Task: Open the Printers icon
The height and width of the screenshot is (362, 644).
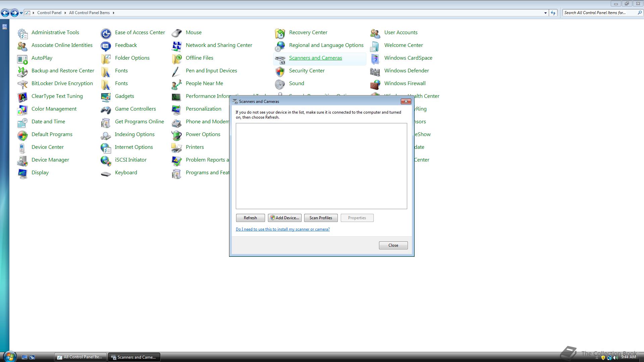Action: click(177, 147)
